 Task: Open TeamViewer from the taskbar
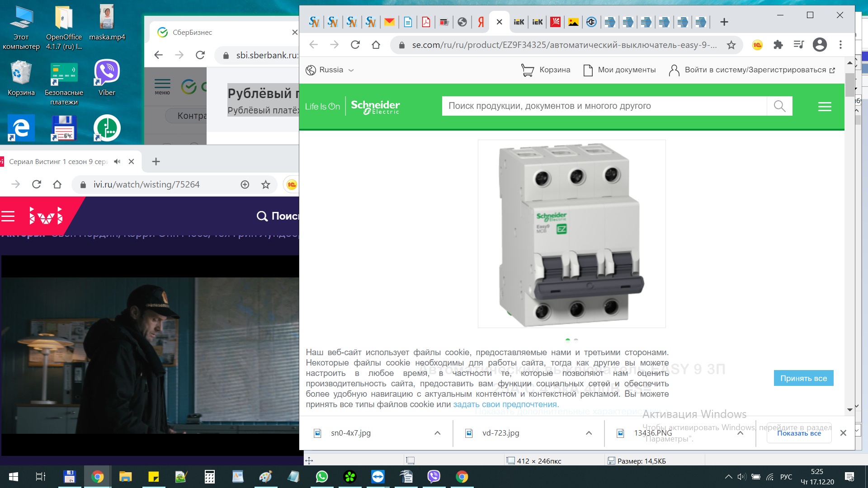click(x=378, y=477)
